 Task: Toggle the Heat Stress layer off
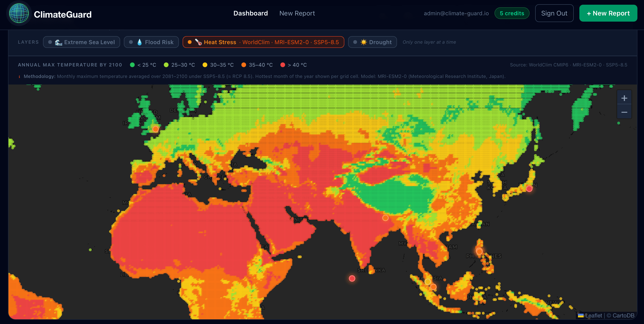pos(263,42)
